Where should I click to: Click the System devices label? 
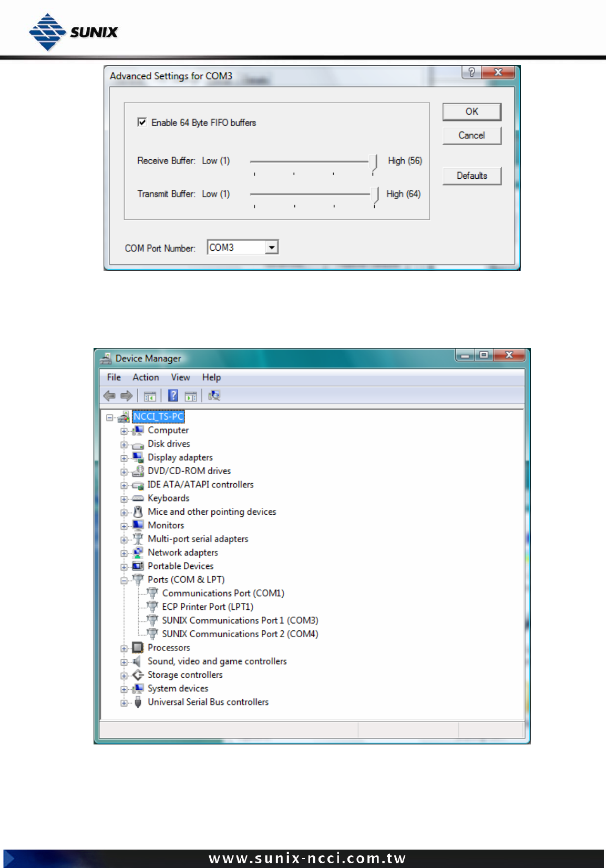click(178, 689)
